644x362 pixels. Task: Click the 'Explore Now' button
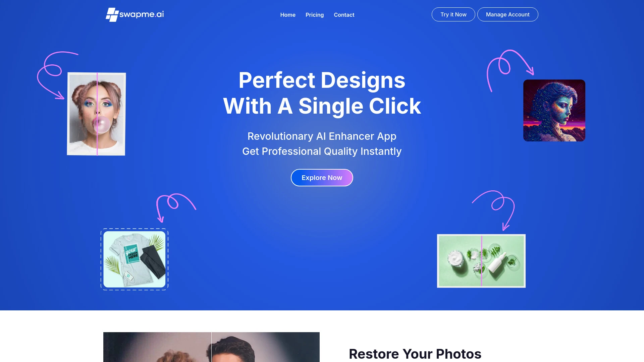click(x=322, y=177)
